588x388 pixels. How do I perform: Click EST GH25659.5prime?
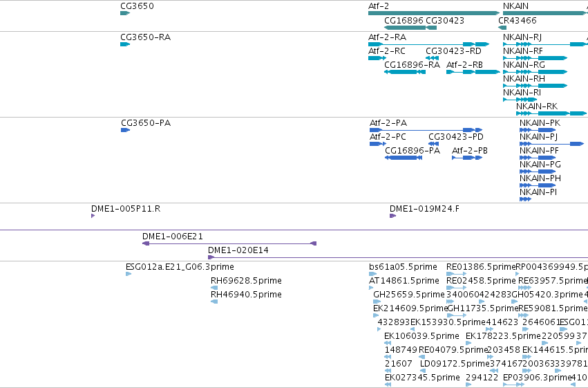(377, 302)
